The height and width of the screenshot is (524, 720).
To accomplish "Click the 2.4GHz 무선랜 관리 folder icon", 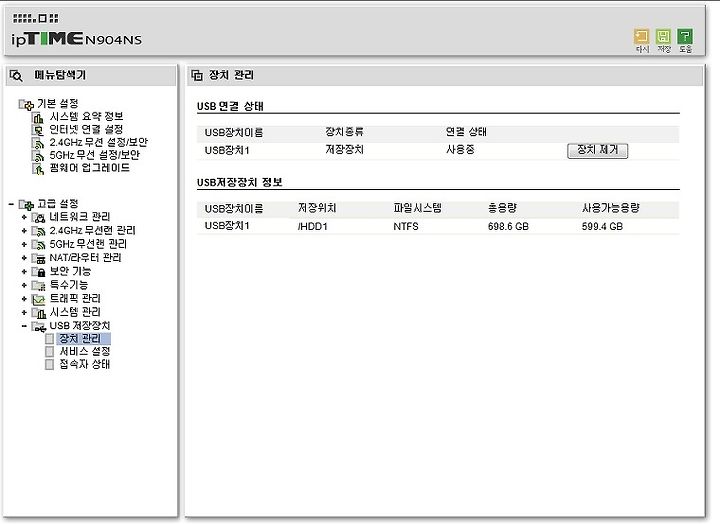I will [x=38, y=231].
